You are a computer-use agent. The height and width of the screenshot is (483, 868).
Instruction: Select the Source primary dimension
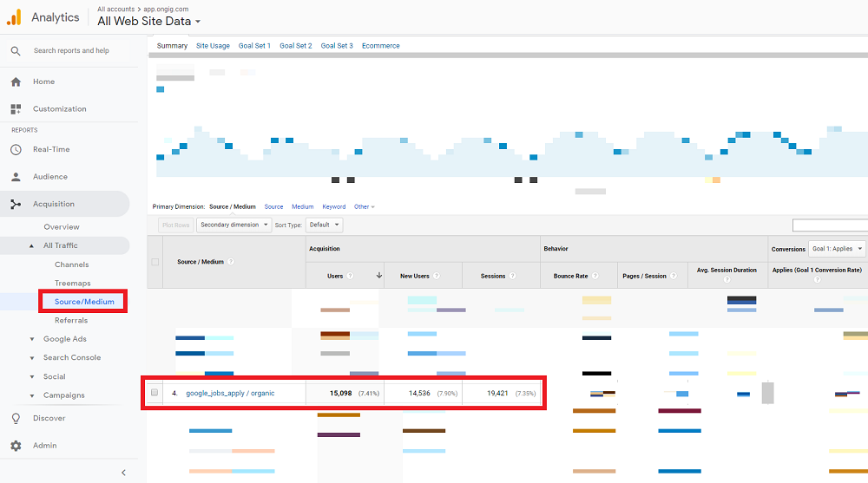(x=273, y=207)
